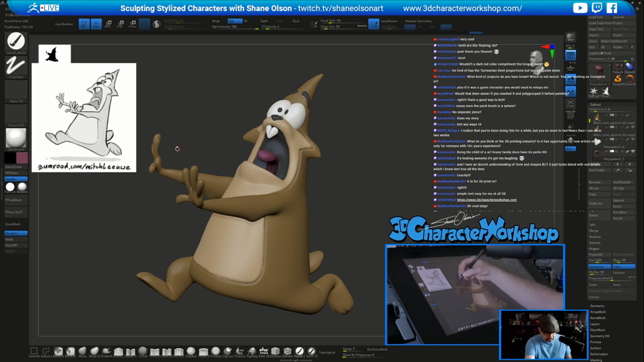Toggle the Floor grid
Image resolution: width=644 pixels, height=362 pixels.
click(x=571, y=68)
